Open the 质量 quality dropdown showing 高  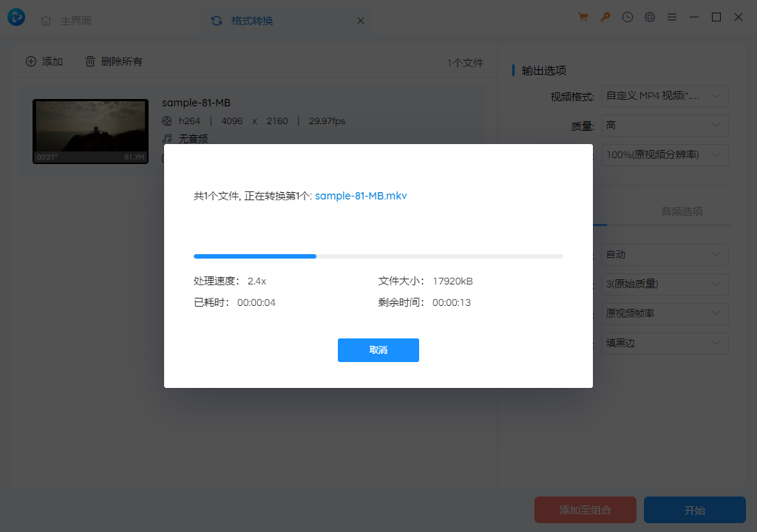[x=664, y=126]
